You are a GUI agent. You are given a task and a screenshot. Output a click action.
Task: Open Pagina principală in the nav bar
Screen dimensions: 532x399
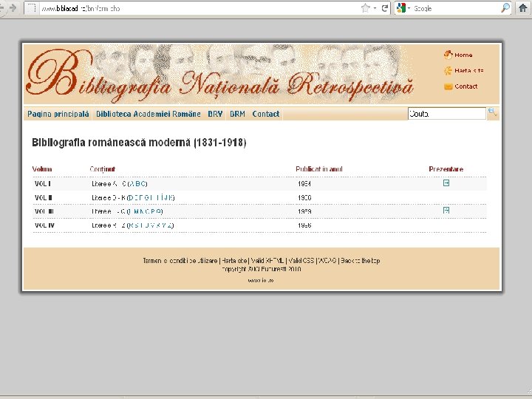[x=58, y=114]
